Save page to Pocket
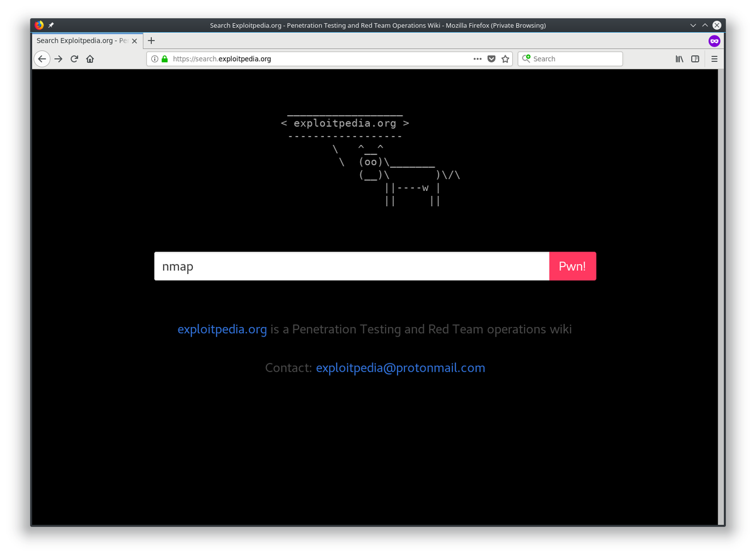756x557 pixels. coord(491,59)
